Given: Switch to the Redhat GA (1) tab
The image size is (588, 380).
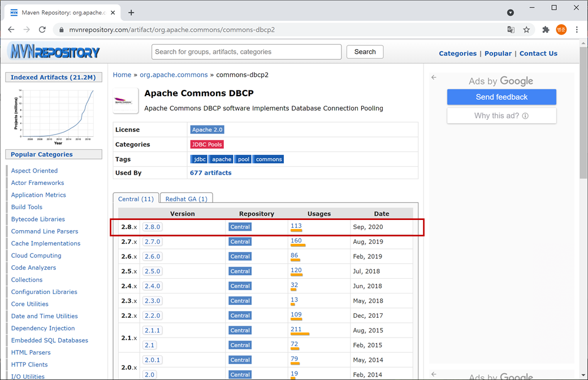Looking at the screenshot, I should pyautogui.click(x=187, y=199).
